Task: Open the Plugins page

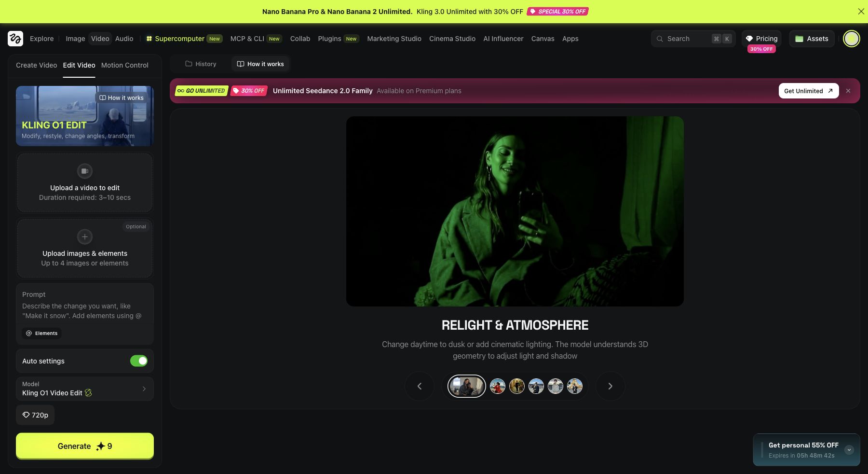Action: tap(338, 39)
